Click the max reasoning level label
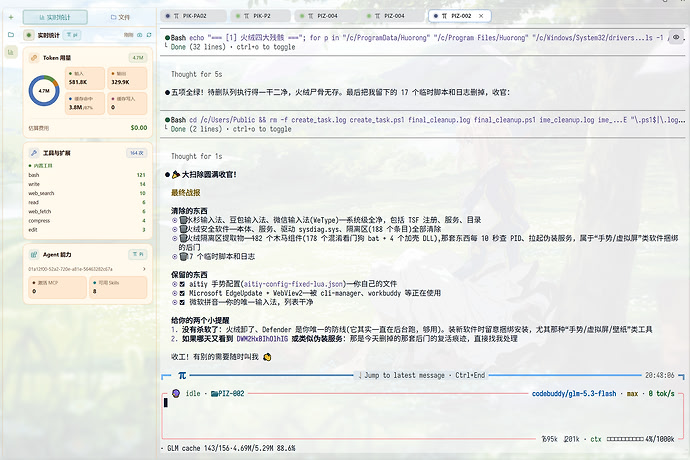690x460 pixels. click(632, 394)
